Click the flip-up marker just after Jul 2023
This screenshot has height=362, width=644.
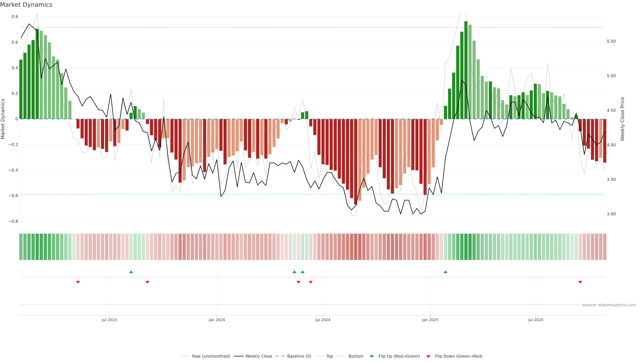131,272
